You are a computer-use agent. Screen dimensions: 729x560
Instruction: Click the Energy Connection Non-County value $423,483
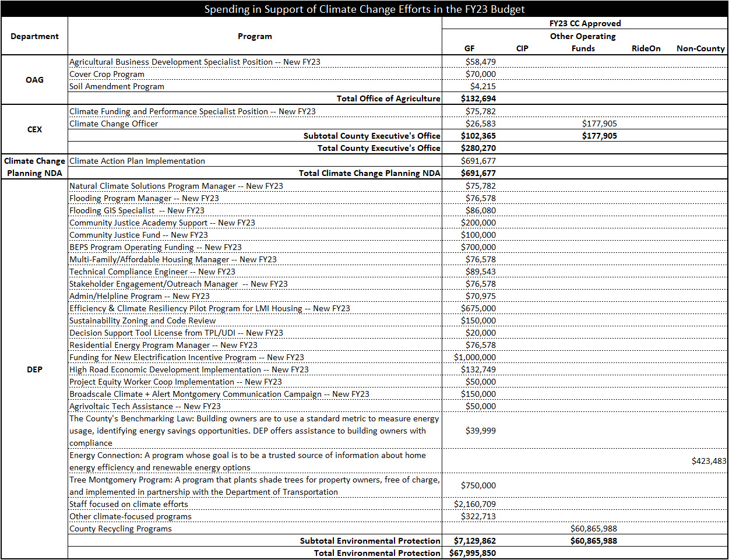click(709, 461)
